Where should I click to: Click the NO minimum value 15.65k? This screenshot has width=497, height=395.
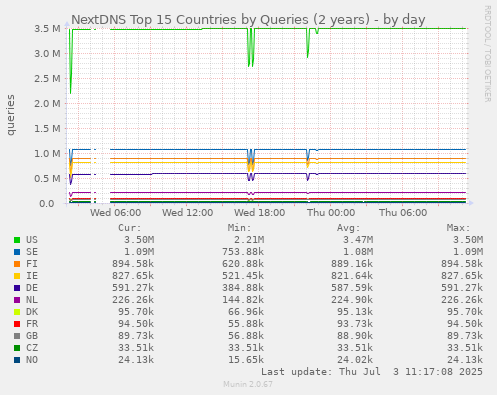pyautogui.click(x=246, y=360)
